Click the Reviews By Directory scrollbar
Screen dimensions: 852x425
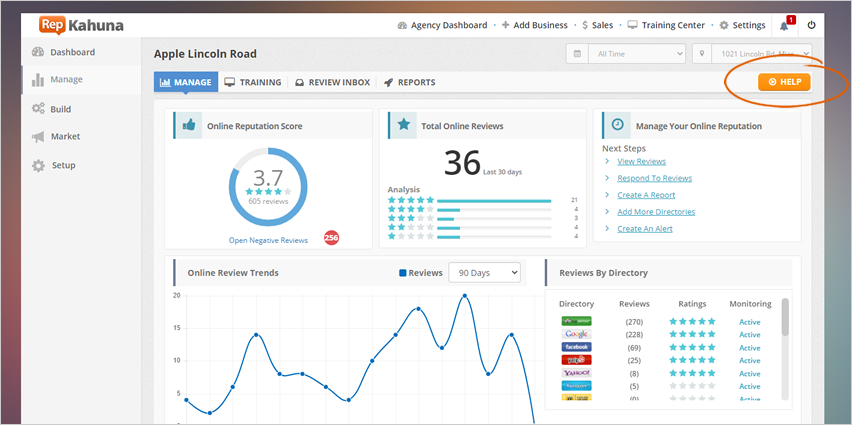785,318
